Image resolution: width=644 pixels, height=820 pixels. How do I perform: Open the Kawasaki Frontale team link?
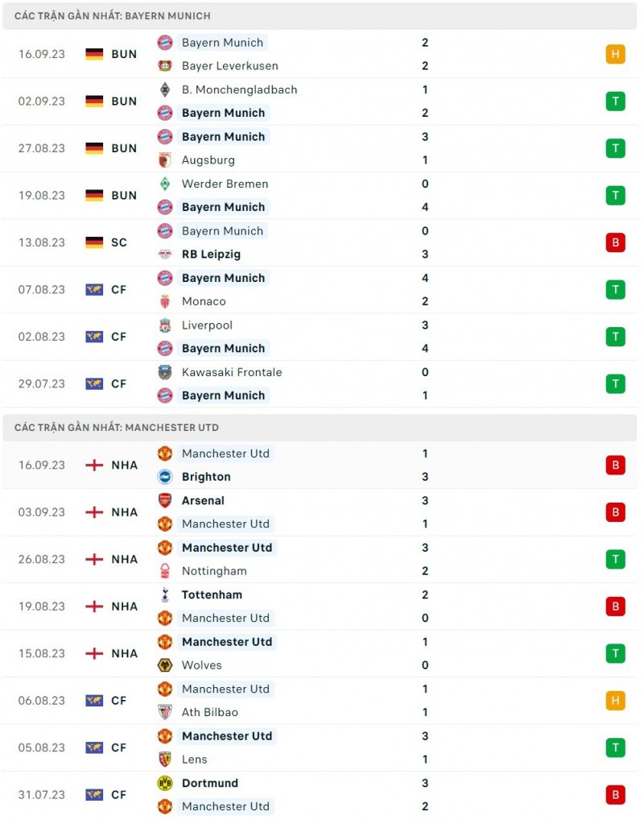pyautogui.click(x=232, y=372)
